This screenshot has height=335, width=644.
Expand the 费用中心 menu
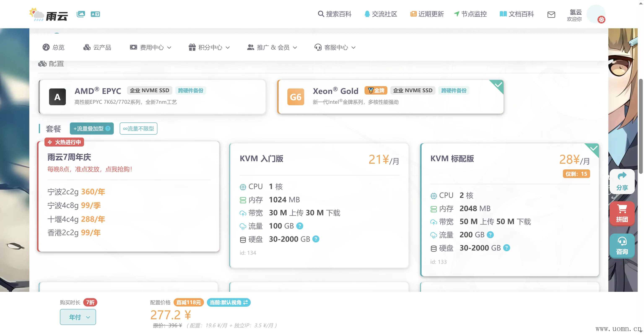151,48
